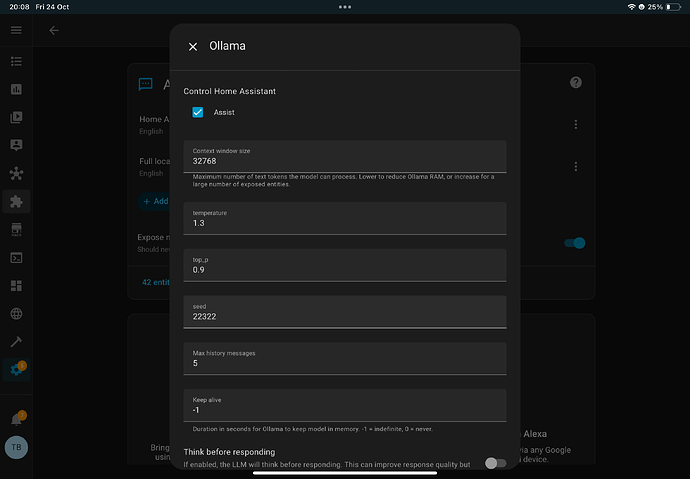690x479 pixels.
Task: Open the TB user profile avatar
Action: pos(16,447)
